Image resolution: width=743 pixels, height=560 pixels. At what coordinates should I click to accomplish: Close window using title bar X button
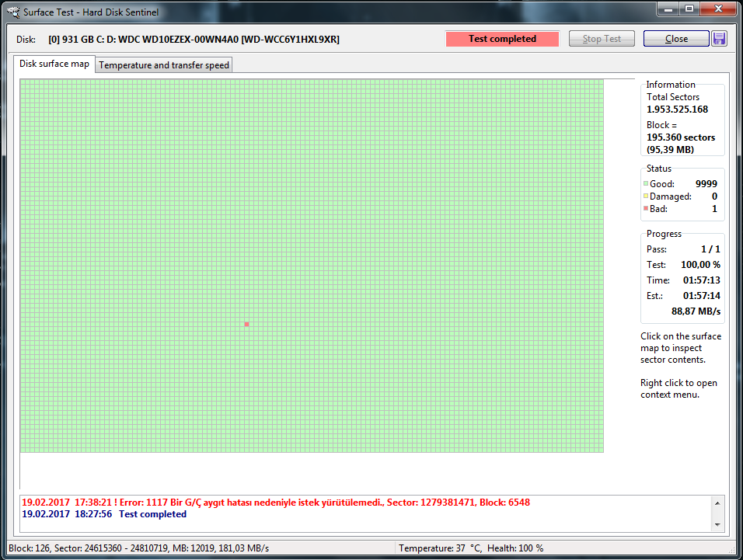click(x=718, y=9)
